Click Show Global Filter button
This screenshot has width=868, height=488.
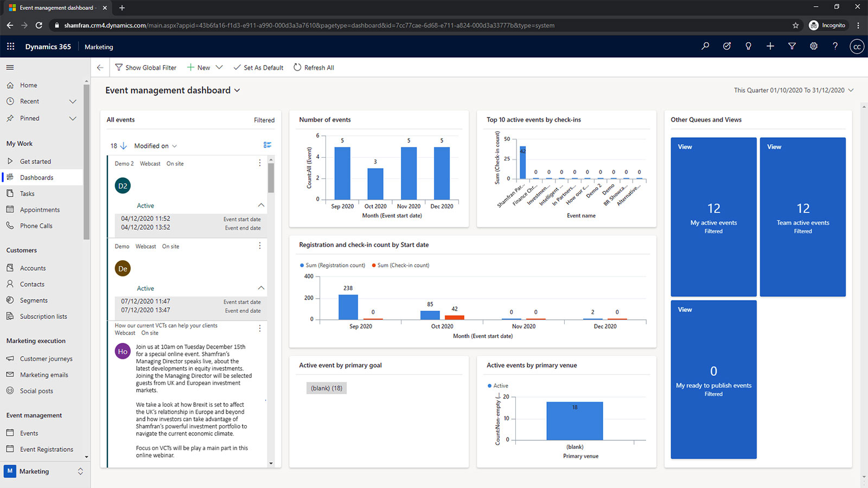pos(146,68)
